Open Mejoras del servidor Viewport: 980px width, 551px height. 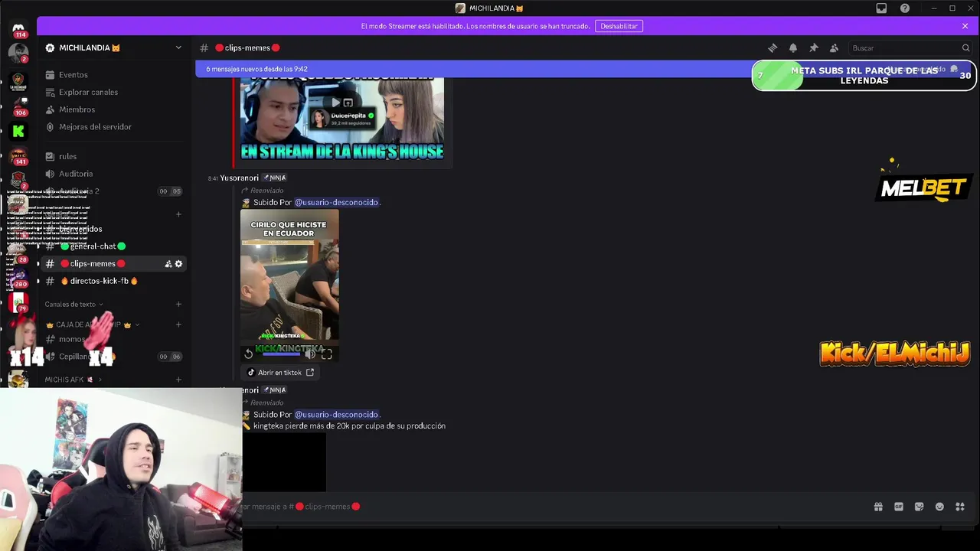(x=95, y=127)
